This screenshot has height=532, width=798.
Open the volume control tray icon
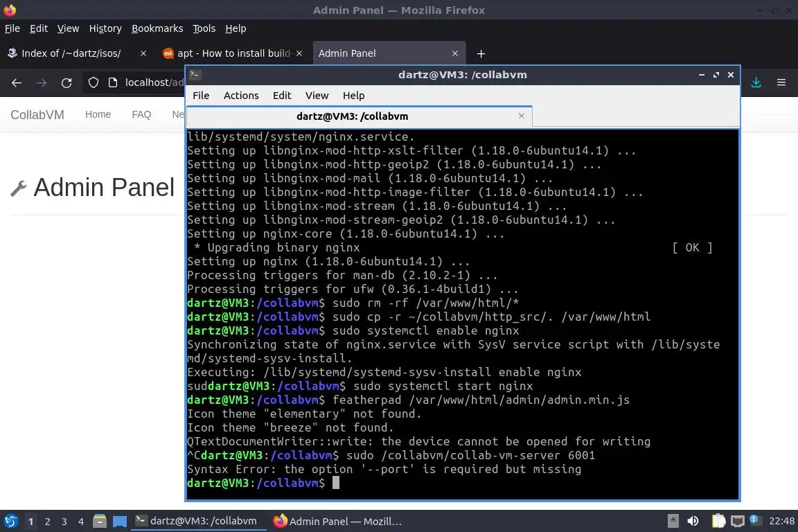tap(693, 521)
